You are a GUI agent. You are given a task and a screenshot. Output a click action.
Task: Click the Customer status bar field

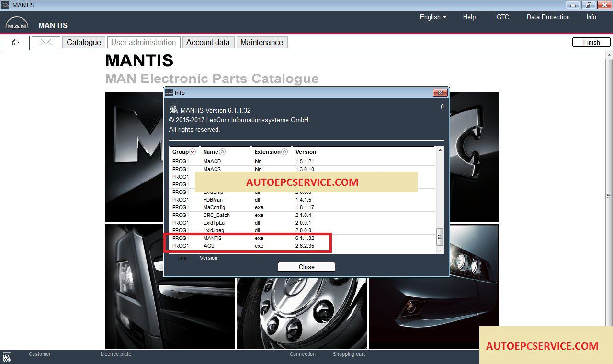click(40, 354)
